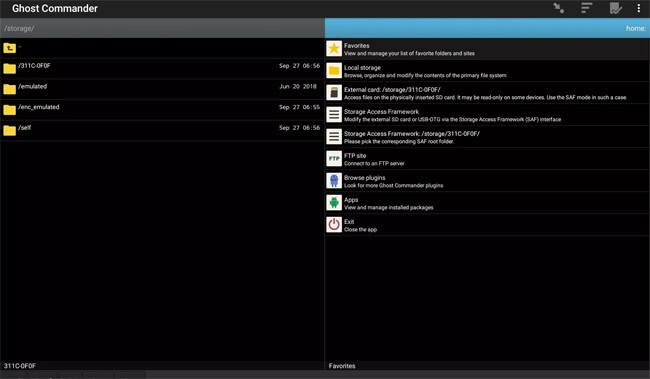This screenshot has width=650, height=379.
Task: Open External card: /storage/311C-0F0F/ entry
Action: click(x=488, y=93)
